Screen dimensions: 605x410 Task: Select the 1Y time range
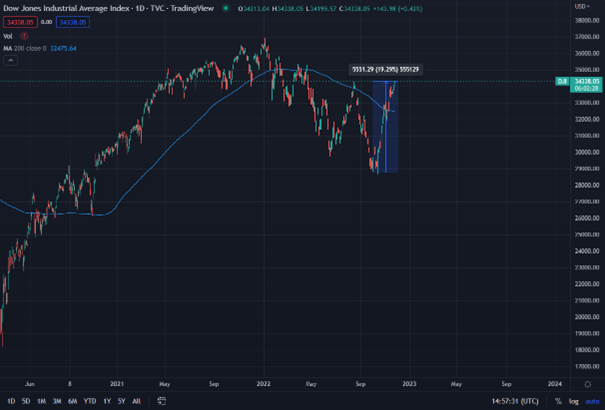tap(107, 401)
